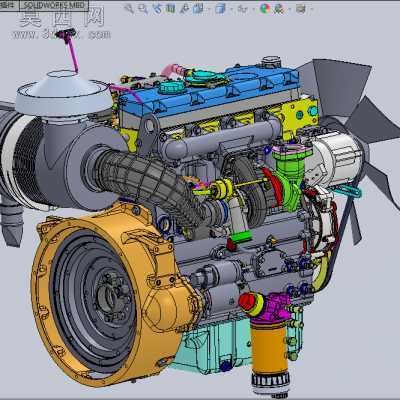Expand the View Orientation dropdown arrow
This screenshot has width=400, height=400.
click(209, 9)
